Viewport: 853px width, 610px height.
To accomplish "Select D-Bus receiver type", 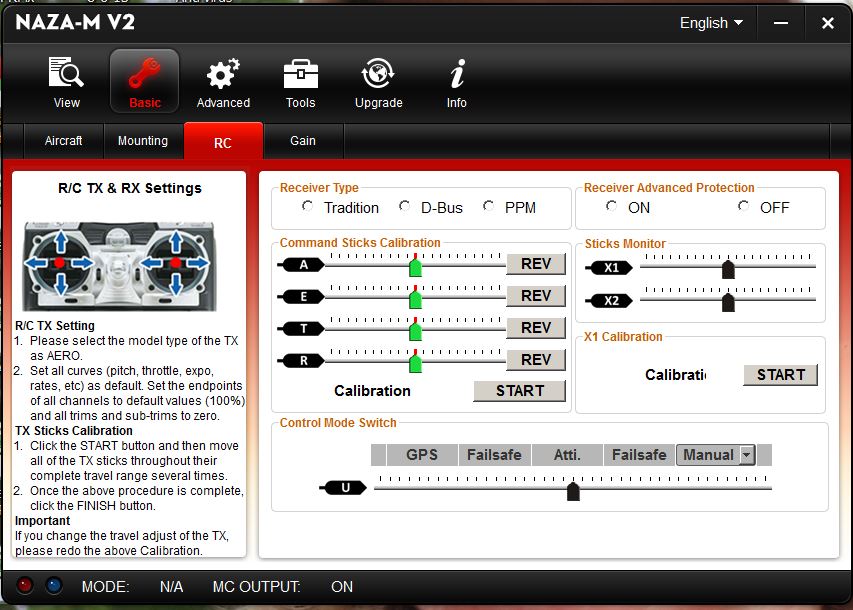I will (404, 206).
